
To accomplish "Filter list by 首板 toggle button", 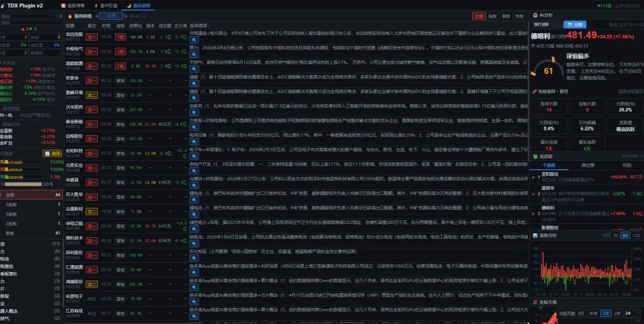I will pos(506,16).
